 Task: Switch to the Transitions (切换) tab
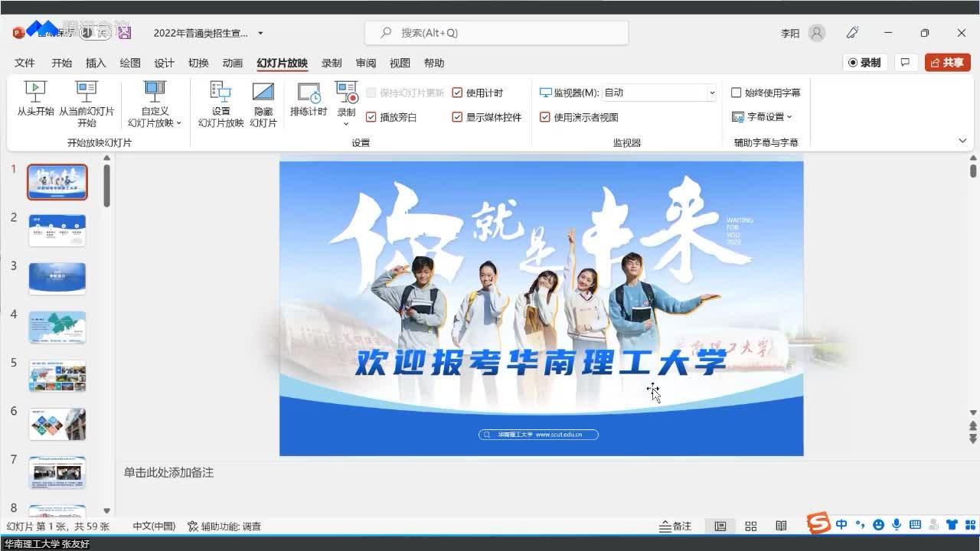[198, 63]
